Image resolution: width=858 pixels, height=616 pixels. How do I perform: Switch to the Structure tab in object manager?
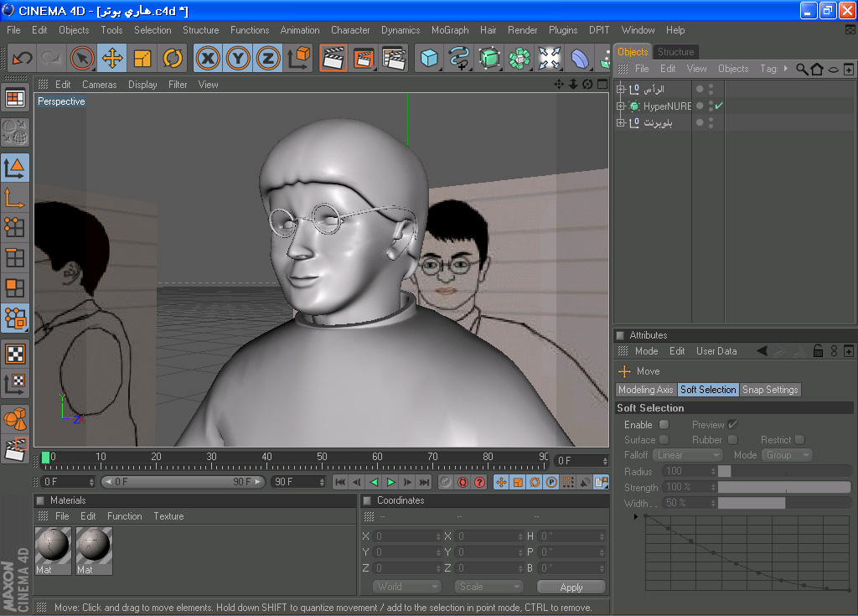point(676,52)
